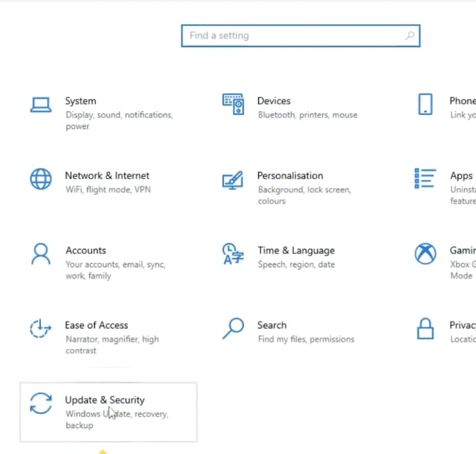Select the Accounts person icon
The image size is (476, 454).
coord(41,254)
